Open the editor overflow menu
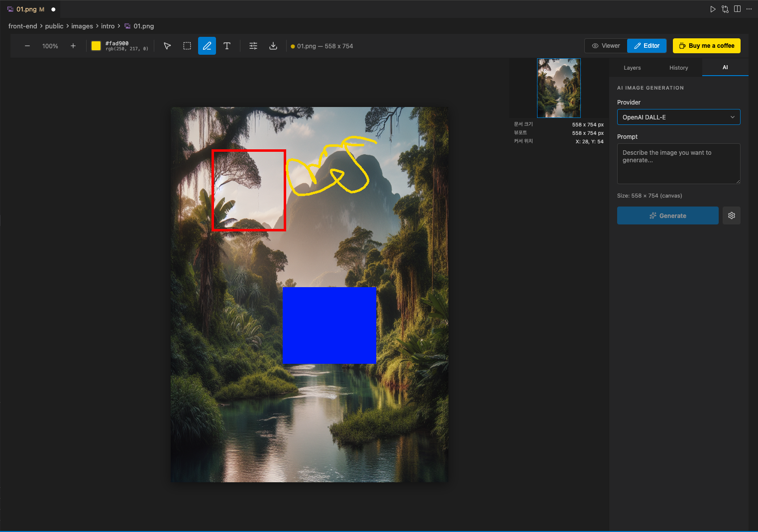The image size is (758, 532). pos(749,8)
